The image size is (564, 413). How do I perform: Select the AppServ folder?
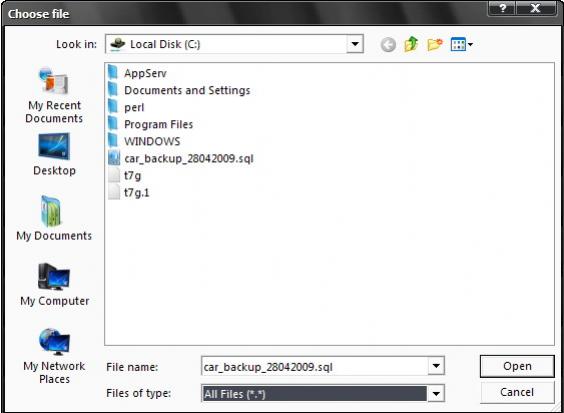(137, 73)
